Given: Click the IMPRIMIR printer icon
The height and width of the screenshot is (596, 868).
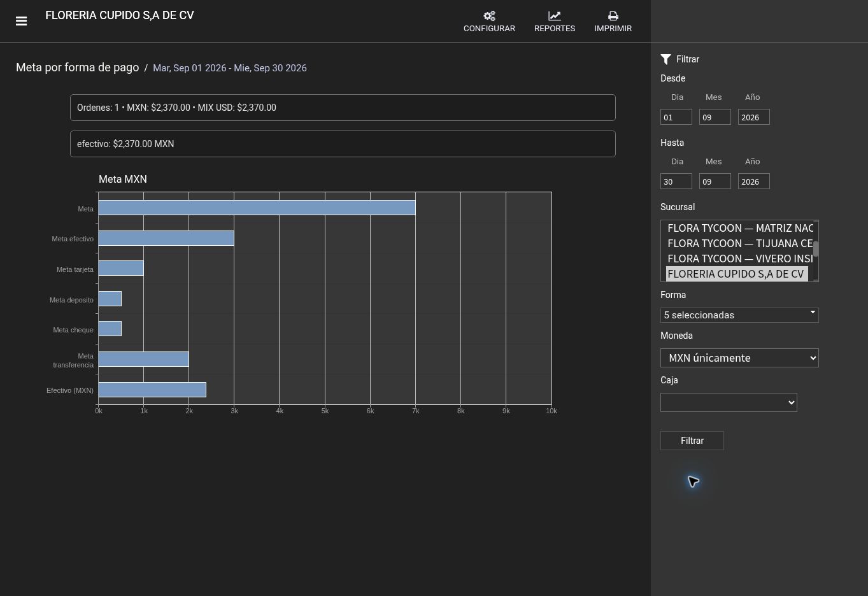Looking at the screenshot, I should tap(613, 16).
